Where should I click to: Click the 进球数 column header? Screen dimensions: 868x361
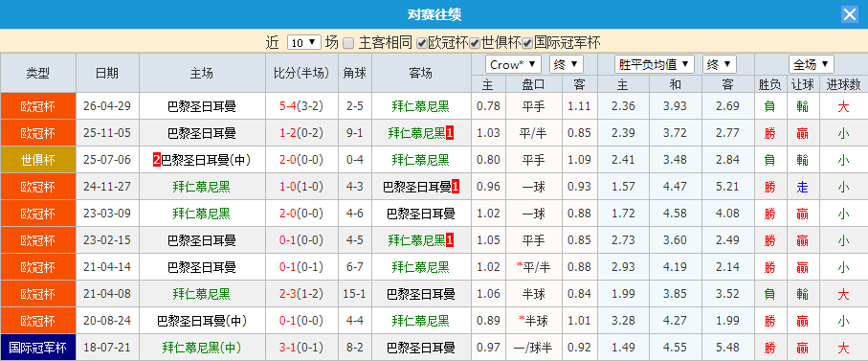(x=843, y=84)
